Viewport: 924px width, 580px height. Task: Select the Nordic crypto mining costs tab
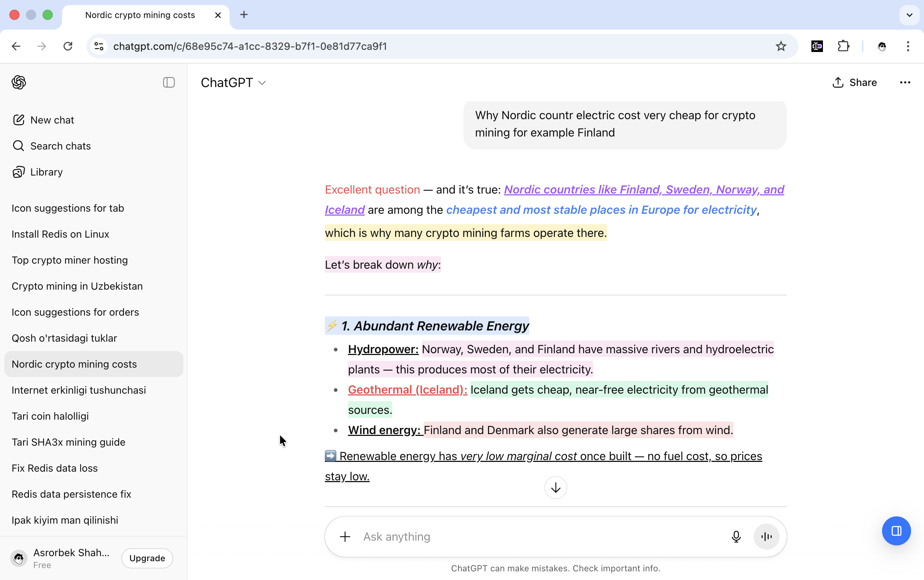(140, 15)
